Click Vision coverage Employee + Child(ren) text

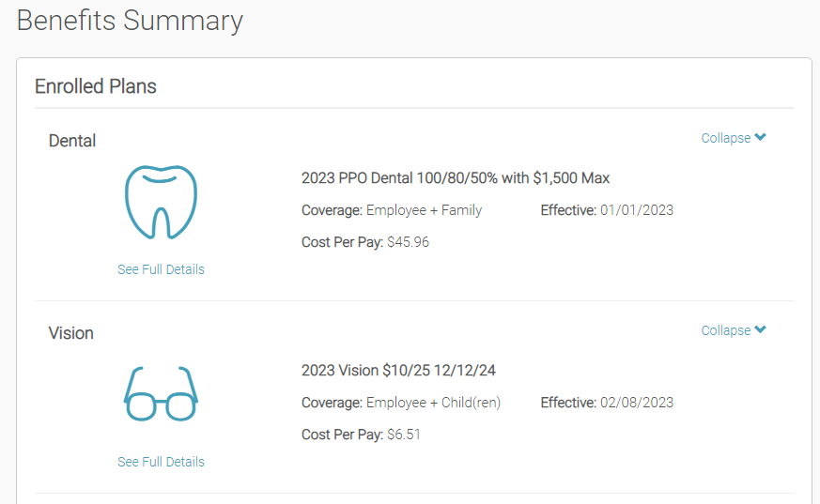(x=434, y=403)
